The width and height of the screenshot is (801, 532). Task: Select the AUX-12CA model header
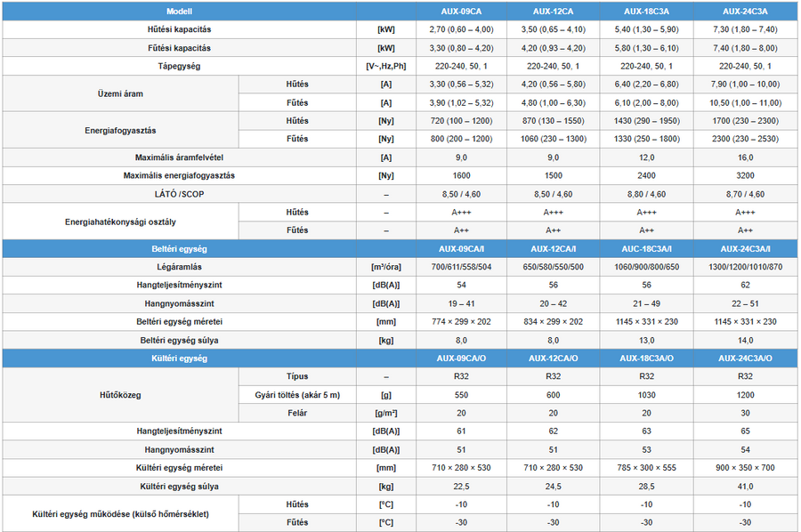coord(553,12)
